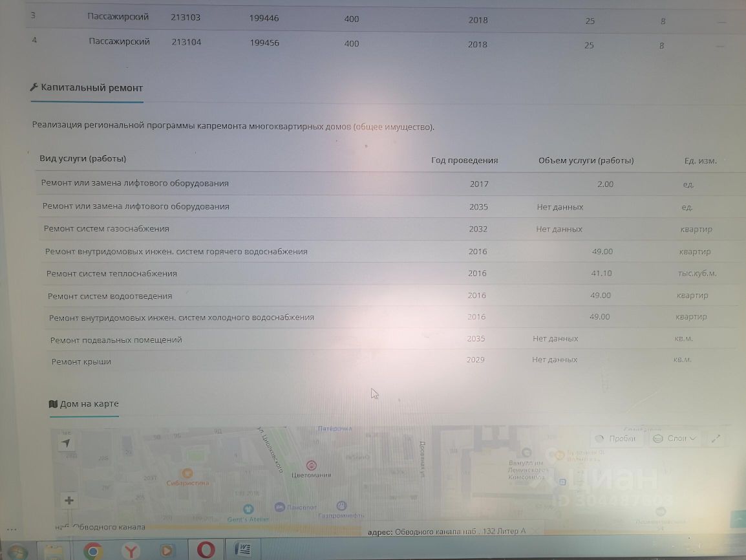This screenshot has width=746, height=560.
Task: Click the 41.10 volume value
Action: tap(601, 273)
